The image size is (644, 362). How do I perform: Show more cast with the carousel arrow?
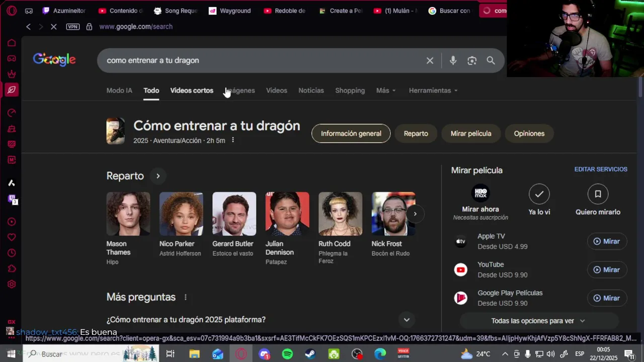click(415, 214)
